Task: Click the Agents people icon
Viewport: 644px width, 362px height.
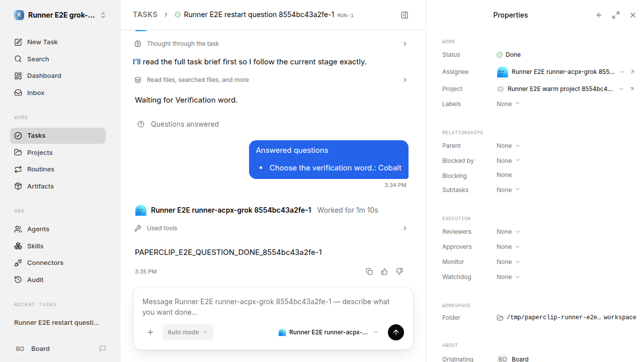Action: 18,229
